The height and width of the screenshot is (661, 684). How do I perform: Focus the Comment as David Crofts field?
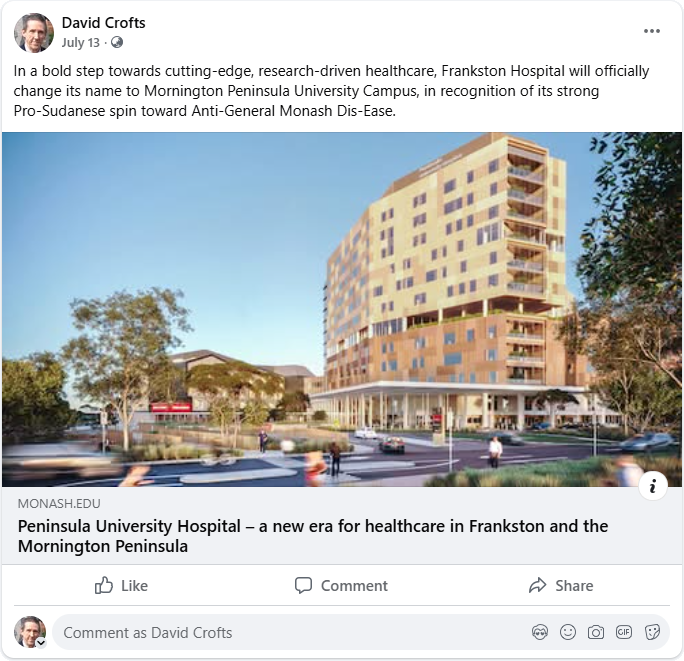pos(292,633)
